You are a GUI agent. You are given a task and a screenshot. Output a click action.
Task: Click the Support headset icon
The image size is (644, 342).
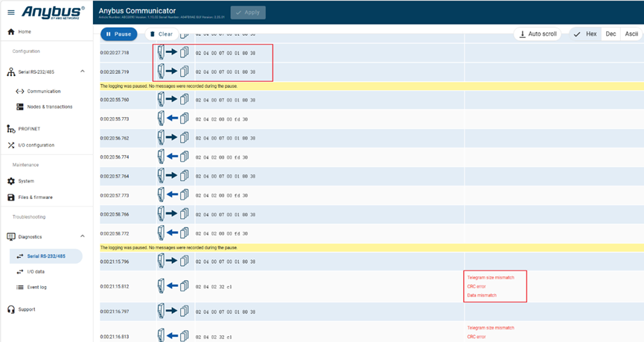[x=11, y=309]
